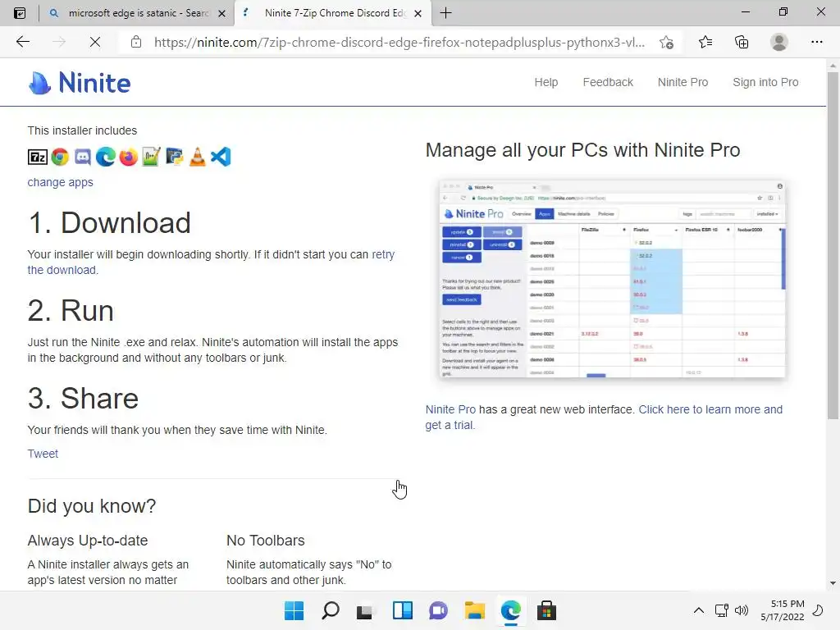This screenshot has height=630, width=840.
Task: Open Windows Start menu
Action: 294,610
